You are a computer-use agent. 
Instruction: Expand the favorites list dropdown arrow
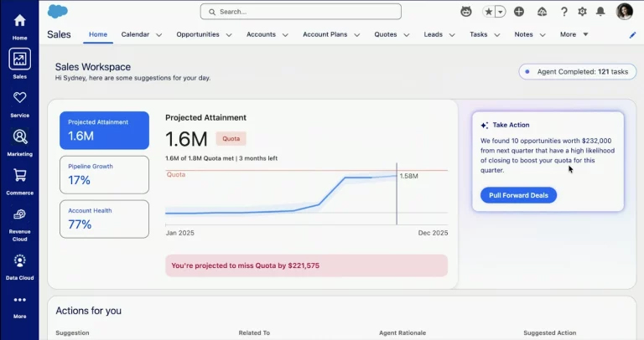click(501, 12)
